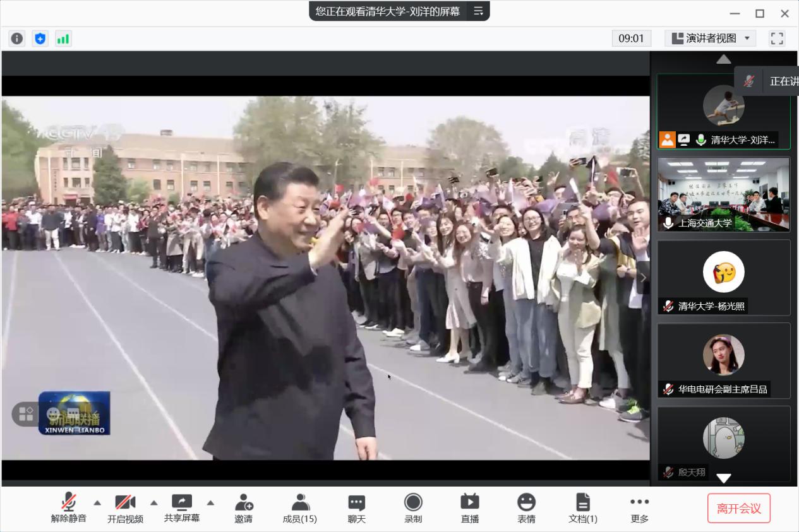
Task: Click the muted mic icon on 殷天翔
Action: (668, 472)
